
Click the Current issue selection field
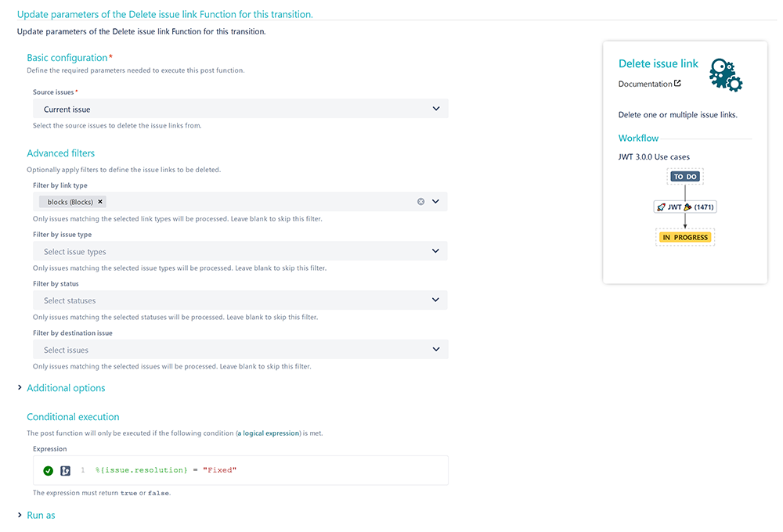click(x=240, y=109)
